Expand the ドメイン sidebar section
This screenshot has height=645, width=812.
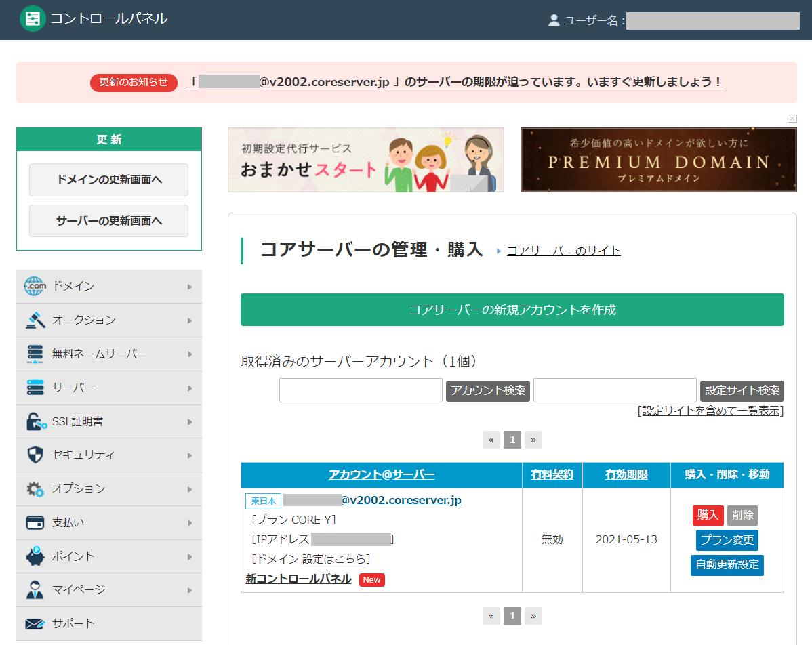click(108, 286)
